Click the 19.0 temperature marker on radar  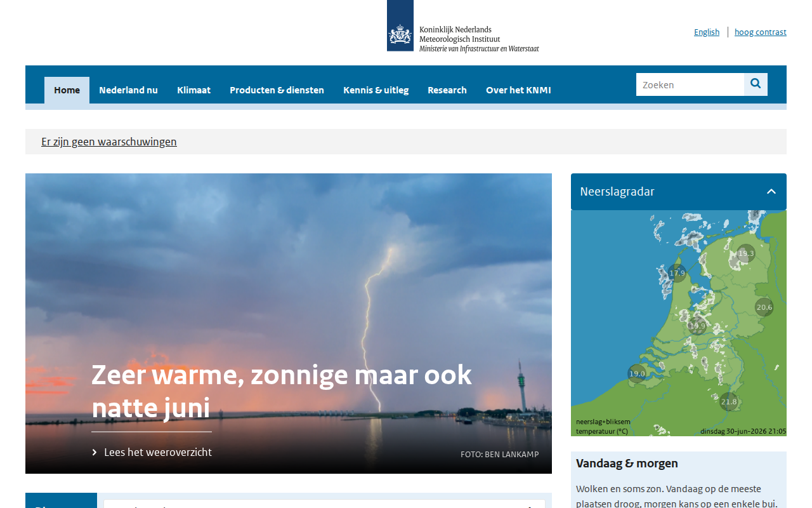point(637,373)
